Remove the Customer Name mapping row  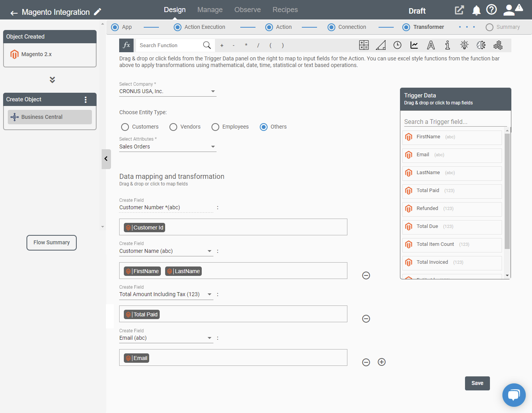(366, 275)
